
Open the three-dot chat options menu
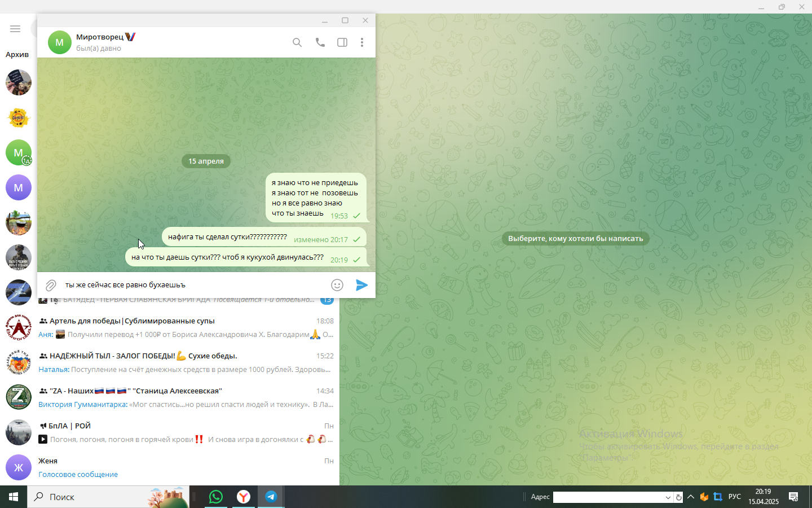click(362, 42)
